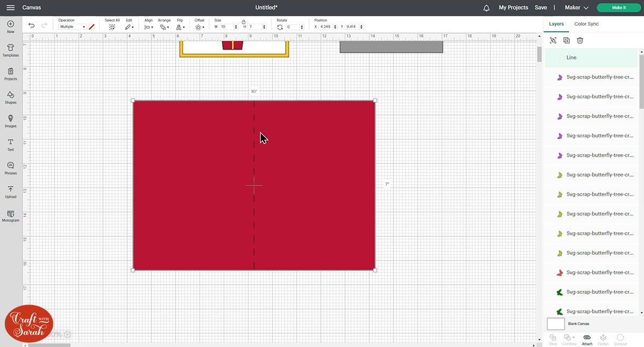This screenshot has height=347, width=644.
Task: Click the operation color swatch
Action: (x=92, y=26)
